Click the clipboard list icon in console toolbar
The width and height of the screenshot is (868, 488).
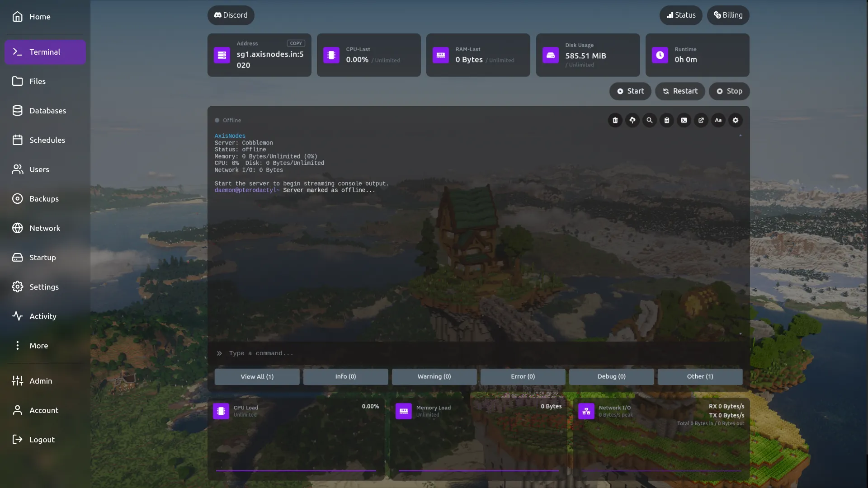click(666, 120)
